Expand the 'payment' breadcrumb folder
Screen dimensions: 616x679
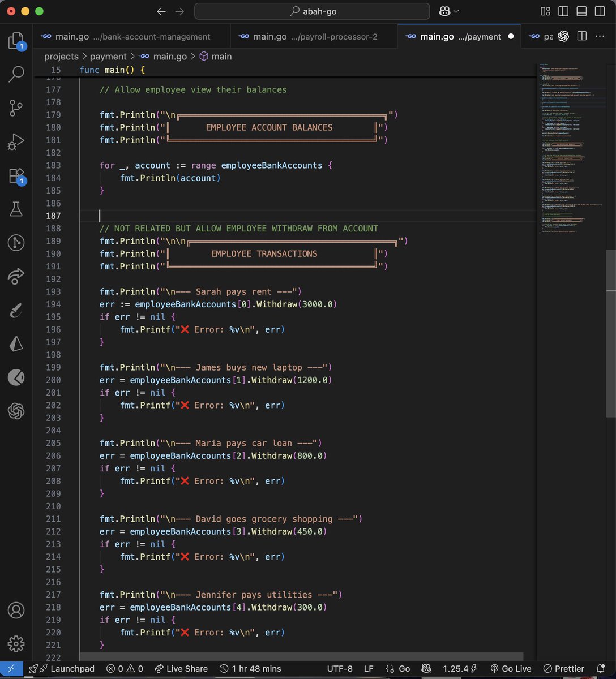point(108,57)
